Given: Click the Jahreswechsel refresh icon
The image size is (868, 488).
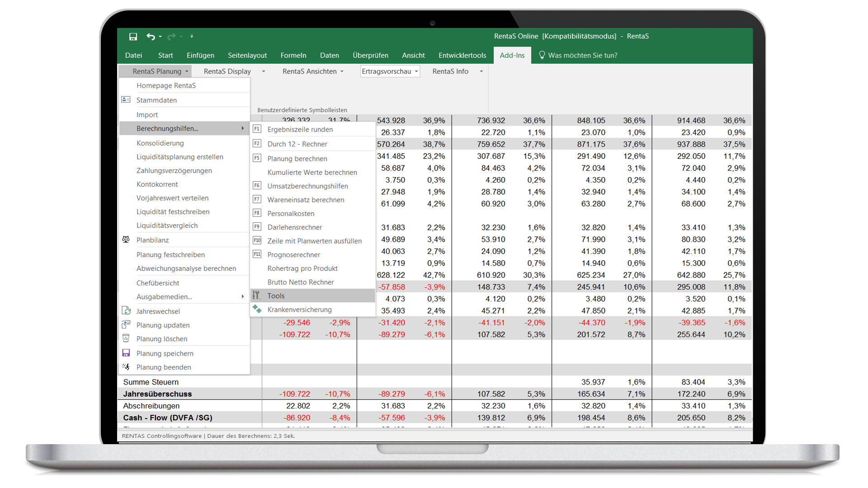Looking at the screenshot, I should coord(126,311).
